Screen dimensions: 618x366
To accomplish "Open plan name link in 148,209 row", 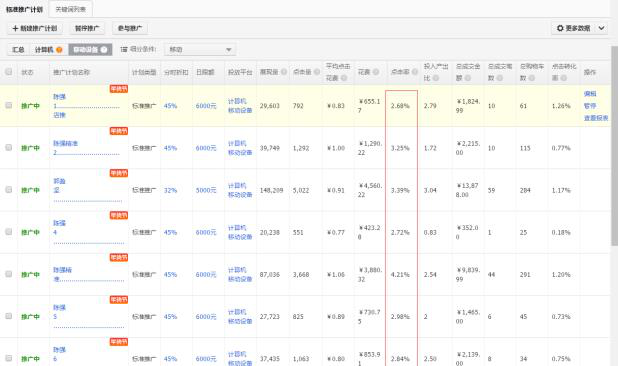I will [x=60, y=186].
